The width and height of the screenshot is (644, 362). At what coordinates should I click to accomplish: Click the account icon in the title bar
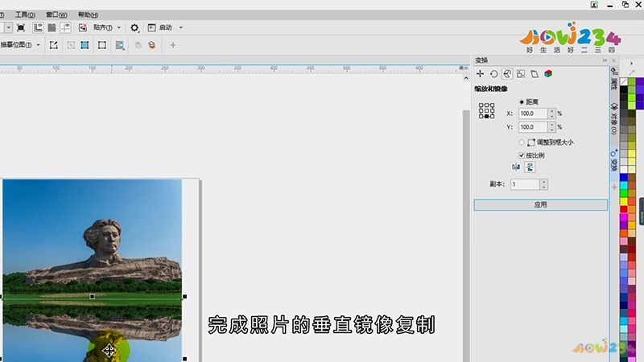click(x=594, y=5)
